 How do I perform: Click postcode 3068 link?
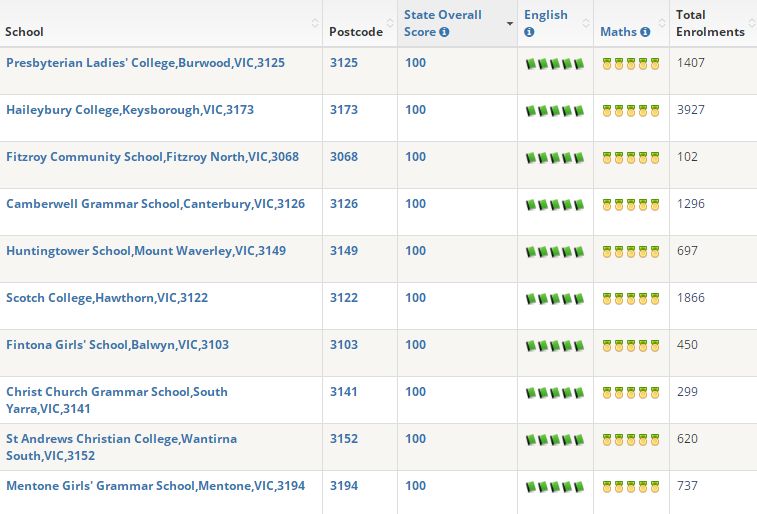344,157
